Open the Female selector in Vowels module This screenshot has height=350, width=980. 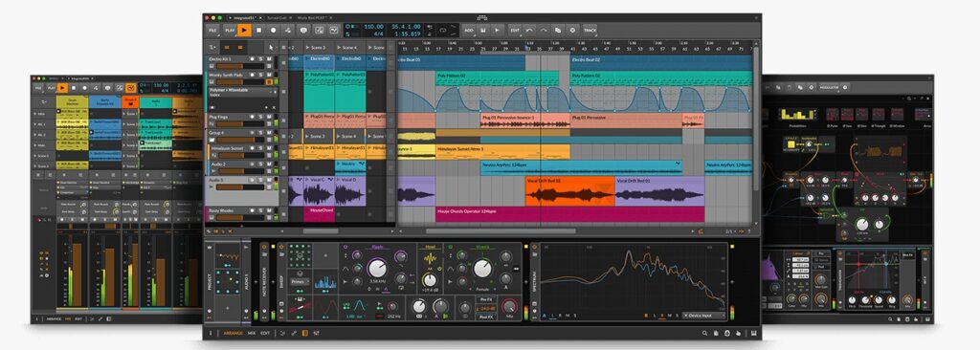(482, 290)
